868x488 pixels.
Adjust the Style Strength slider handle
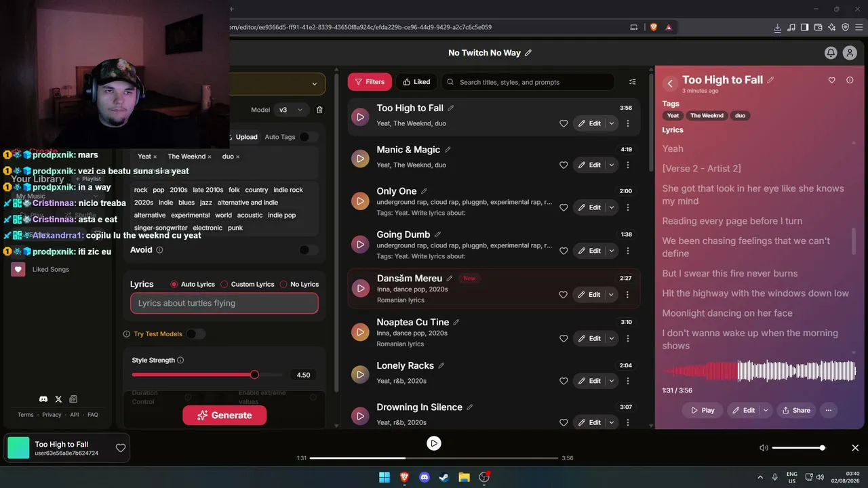point(254,375)
